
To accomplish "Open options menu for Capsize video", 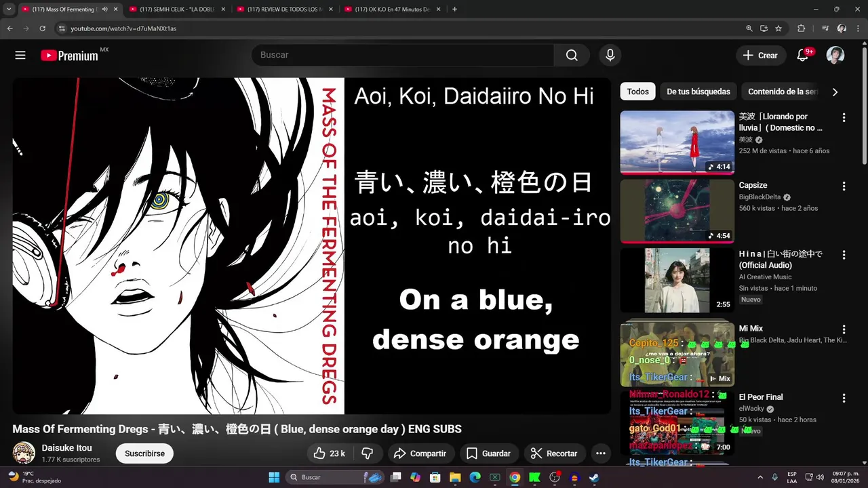I will point(844,186).
